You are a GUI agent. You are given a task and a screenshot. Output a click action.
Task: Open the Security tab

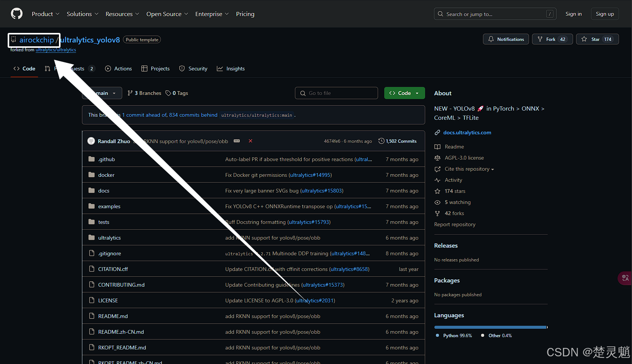[x=193, y=69]
